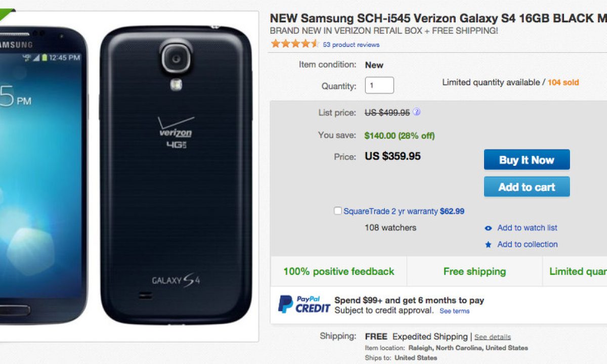Select the Free shipping tab
The image size is (607, 364).
tap(474, 271)
